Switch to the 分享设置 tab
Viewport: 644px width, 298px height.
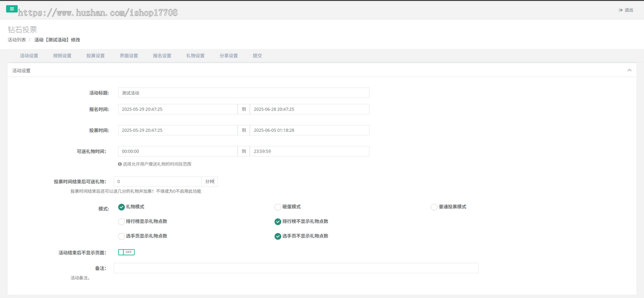pyautogui.click(x=229, y=56)
